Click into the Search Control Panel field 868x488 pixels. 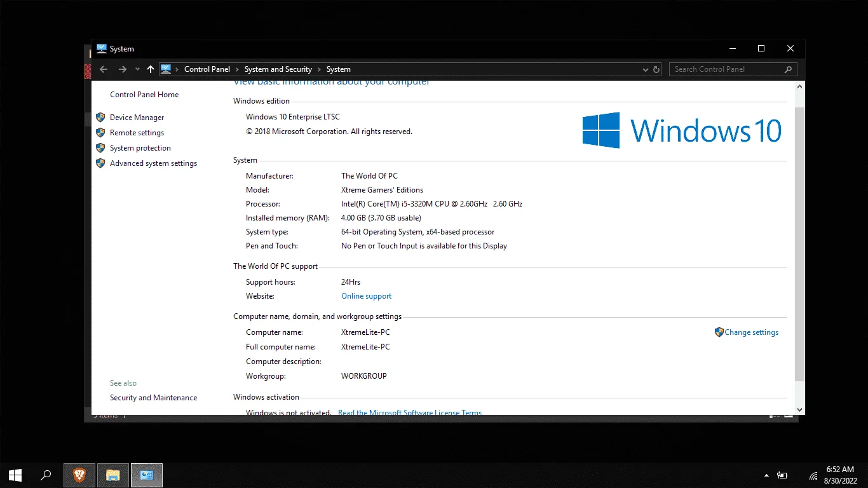coord(733,69)
